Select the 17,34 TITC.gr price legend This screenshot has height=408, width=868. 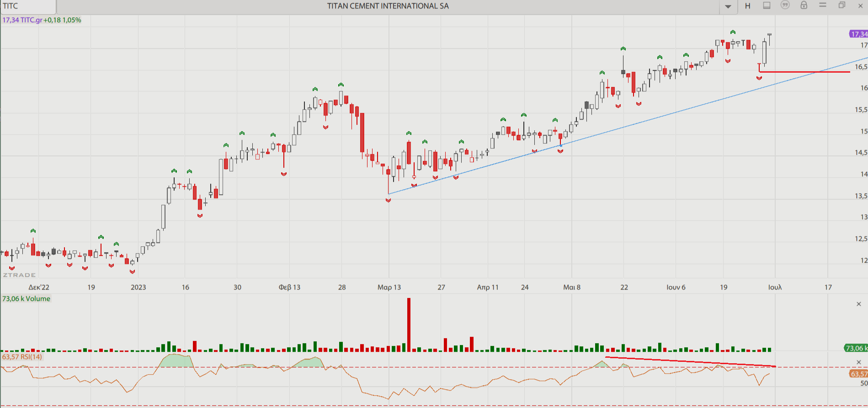42,20
